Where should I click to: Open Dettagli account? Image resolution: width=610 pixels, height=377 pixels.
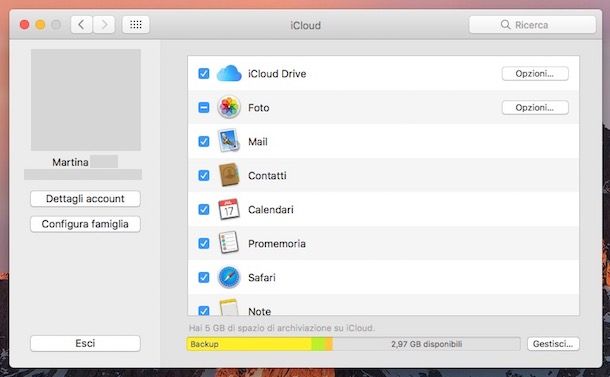85,199
